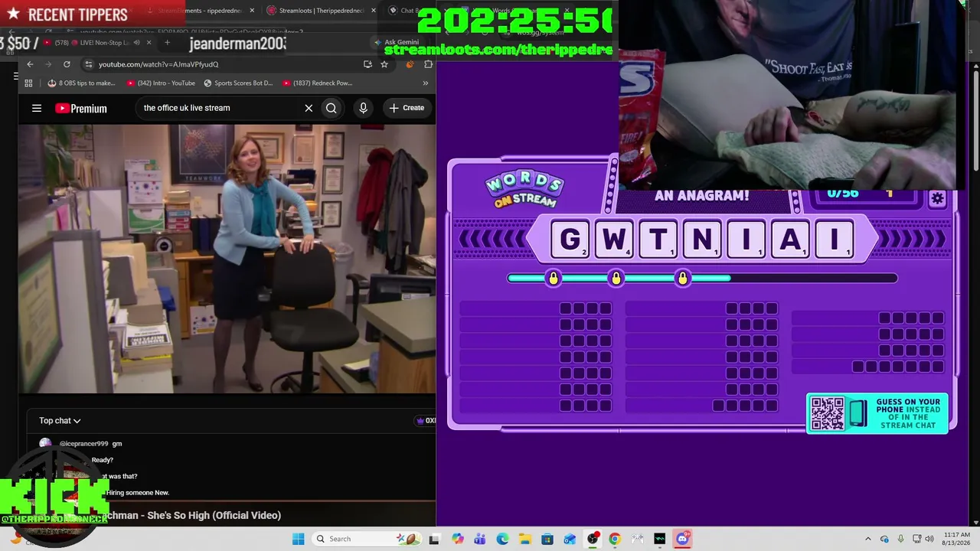Image resolution: width=980 pixels, height=551 pixels.
Task: Open site information icon in address bar
Action: 89,64
